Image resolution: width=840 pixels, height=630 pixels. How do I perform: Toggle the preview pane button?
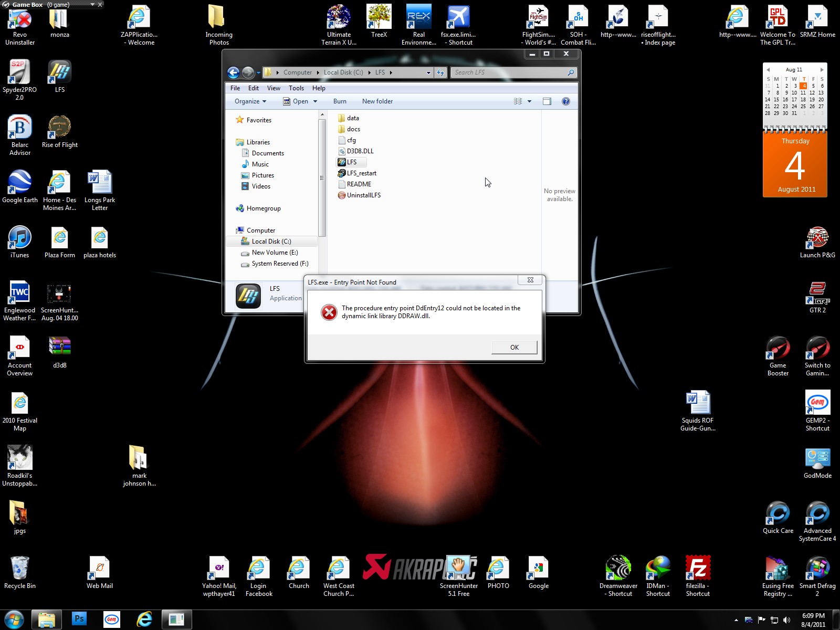(547, 101)
